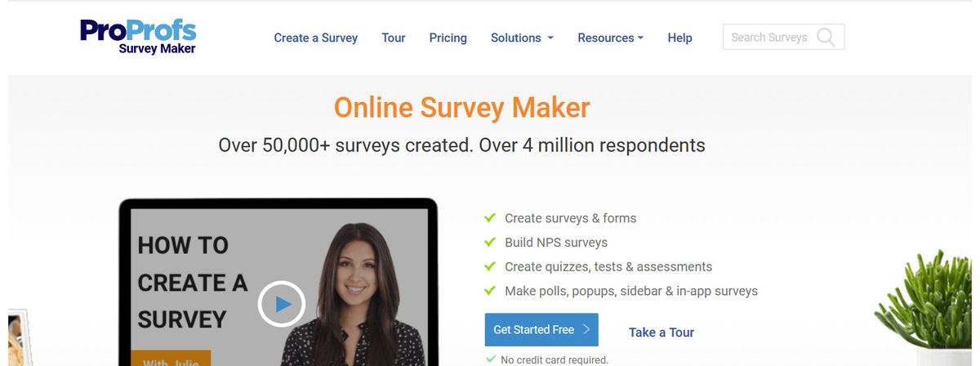Click the caret arrow next to Solutions

click(x=550, y=38)
